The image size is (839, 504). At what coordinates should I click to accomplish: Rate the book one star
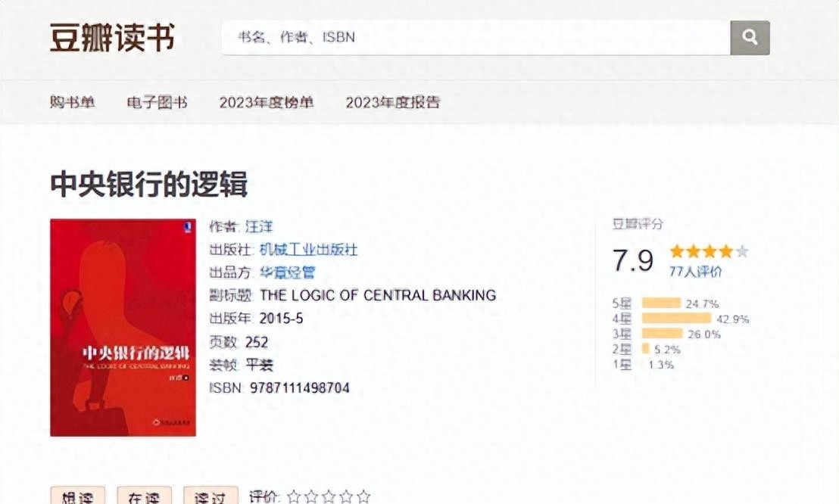(294, 496)
